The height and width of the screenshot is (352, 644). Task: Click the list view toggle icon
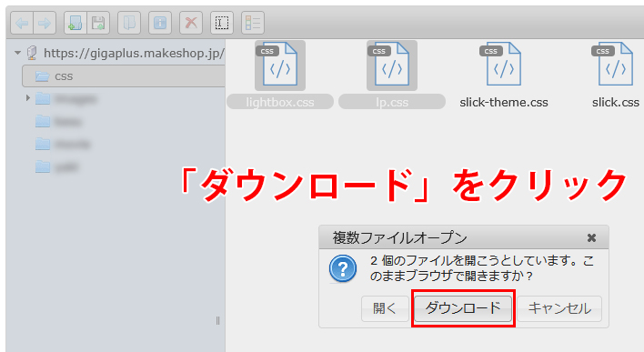click(253, 23)
